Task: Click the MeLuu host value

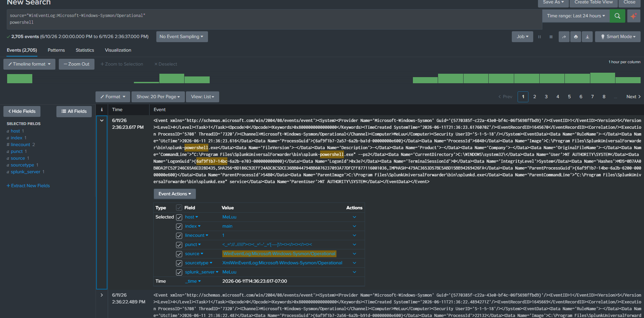Action: [x=229, y=217]
